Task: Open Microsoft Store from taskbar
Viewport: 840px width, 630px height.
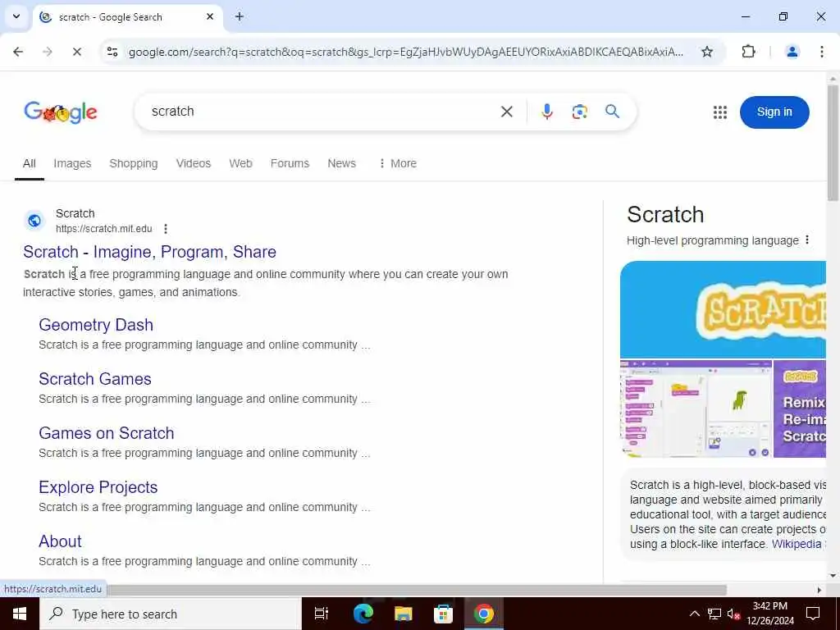Action: pos(443,614)
